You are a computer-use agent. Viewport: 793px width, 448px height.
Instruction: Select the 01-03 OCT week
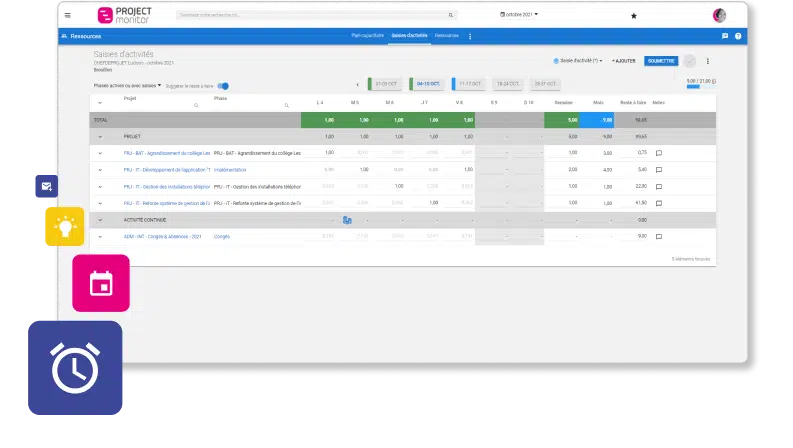click(385, 84)
